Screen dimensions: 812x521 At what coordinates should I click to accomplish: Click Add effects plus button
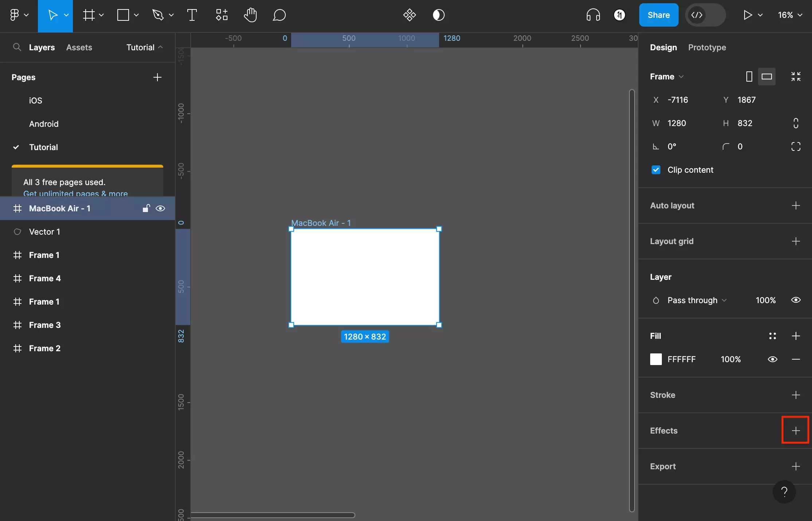point(795,430)
